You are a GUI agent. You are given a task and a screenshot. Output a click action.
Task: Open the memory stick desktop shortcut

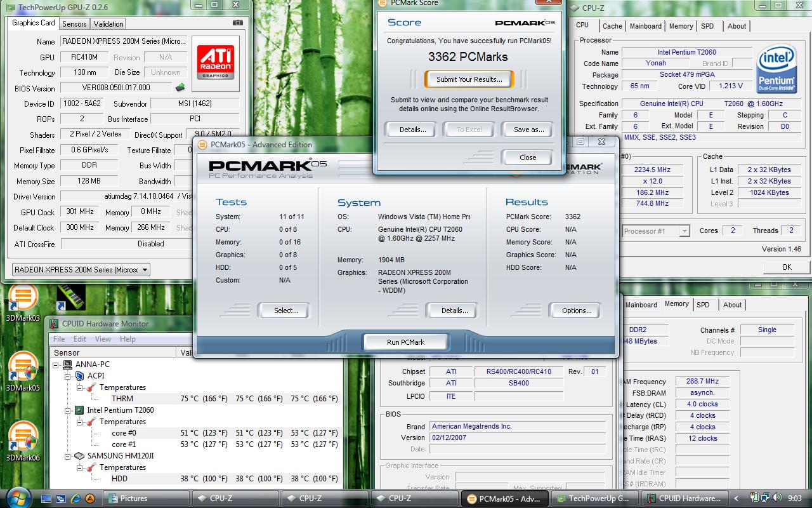coord(71,297)
